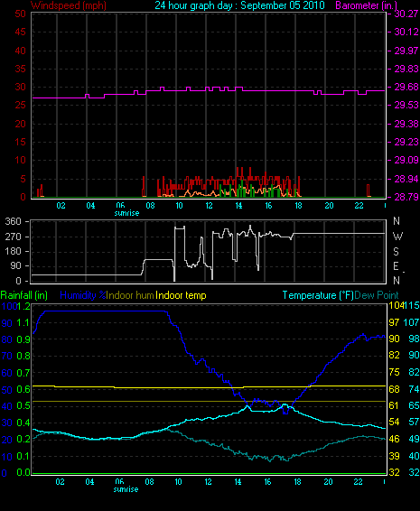Click hour 16 on the humidity chart's time axis
Image resolution: width=420 pixels, height=511 pixels.
coord(267,482)
